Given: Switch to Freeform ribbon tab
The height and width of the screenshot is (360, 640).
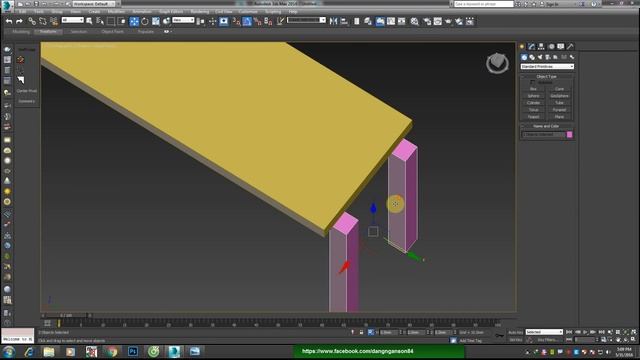Looking at the screenshot, I should point(48,31).
